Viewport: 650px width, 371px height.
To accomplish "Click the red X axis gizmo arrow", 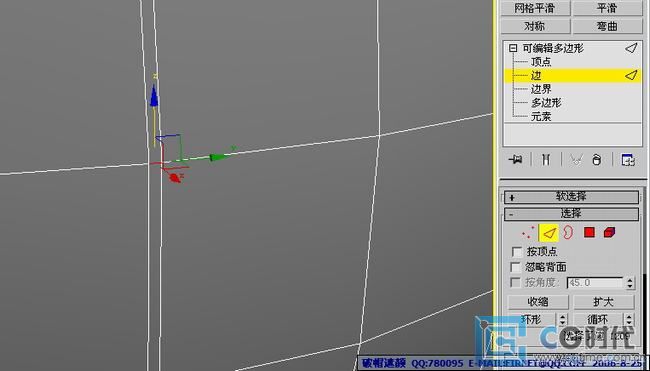I will [176, 177].
